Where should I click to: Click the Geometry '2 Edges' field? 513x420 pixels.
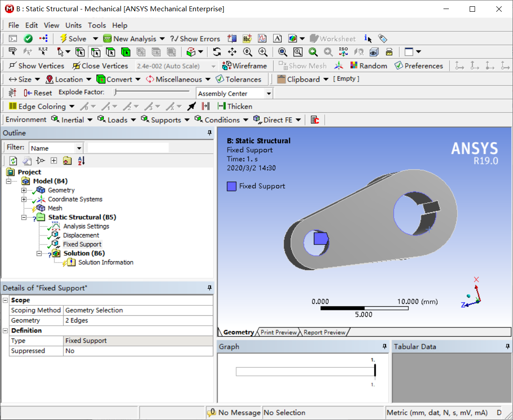(x=138, y=320)
